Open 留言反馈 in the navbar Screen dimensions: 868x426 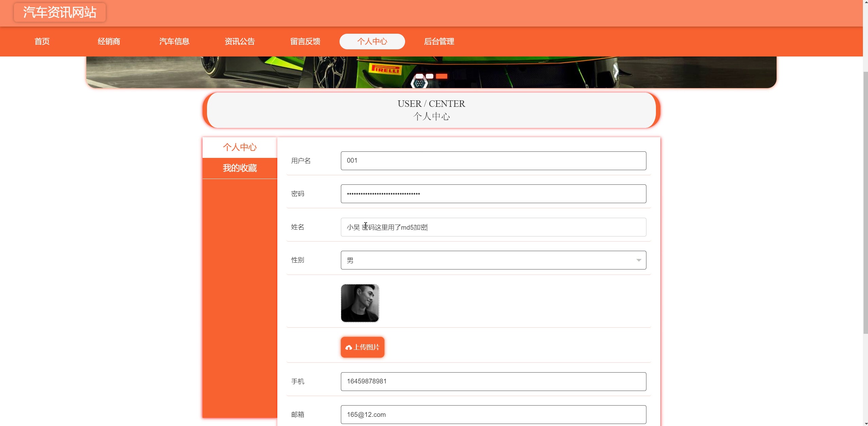click(305, 42)
